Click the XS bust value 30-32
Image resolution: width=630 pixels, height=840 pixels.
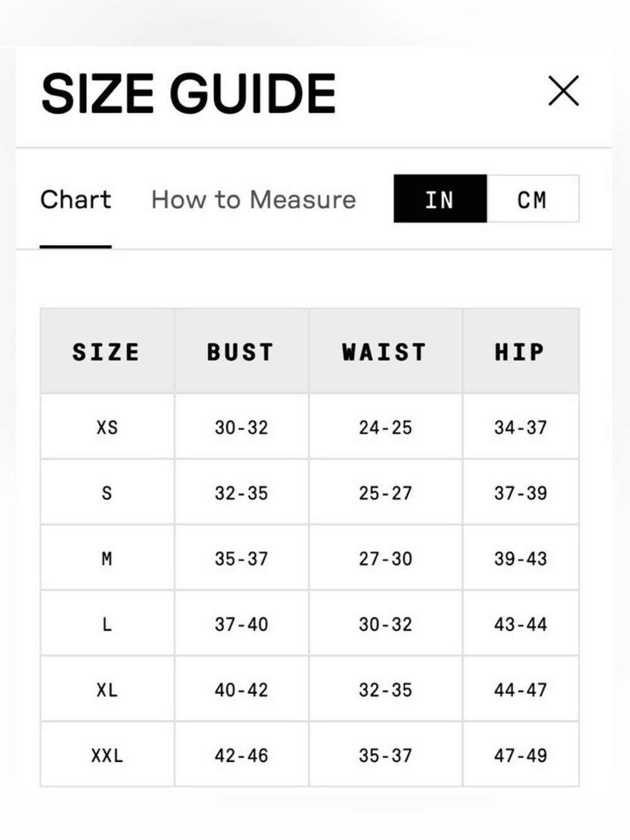pyautogui.click(x=241, y=427)
